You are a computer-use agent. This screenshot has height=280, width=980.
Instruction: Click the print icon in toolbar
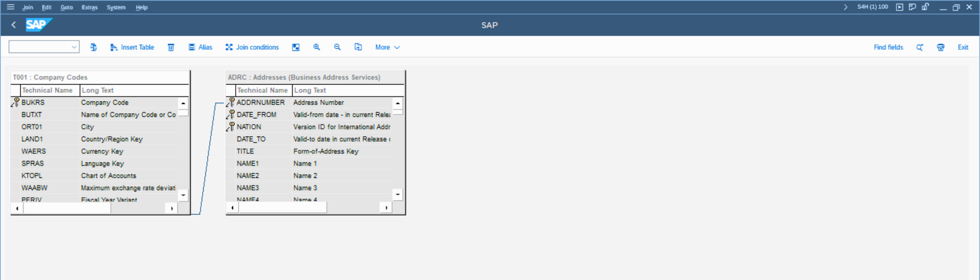[x=941, y=47]
